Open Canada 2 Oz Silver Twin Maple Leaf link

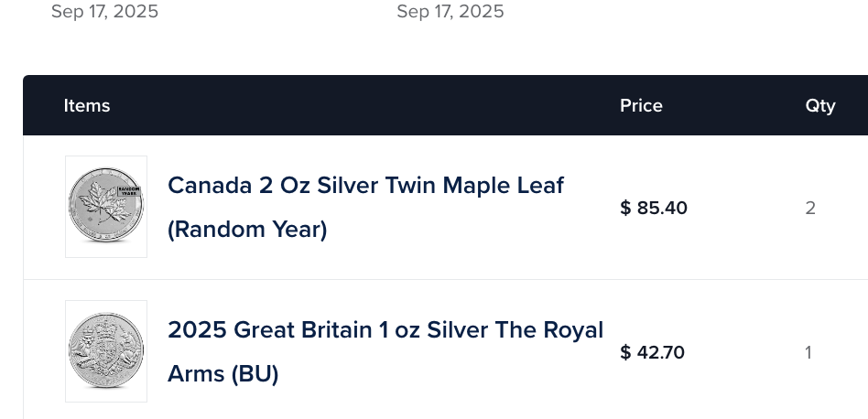point(365,208)
